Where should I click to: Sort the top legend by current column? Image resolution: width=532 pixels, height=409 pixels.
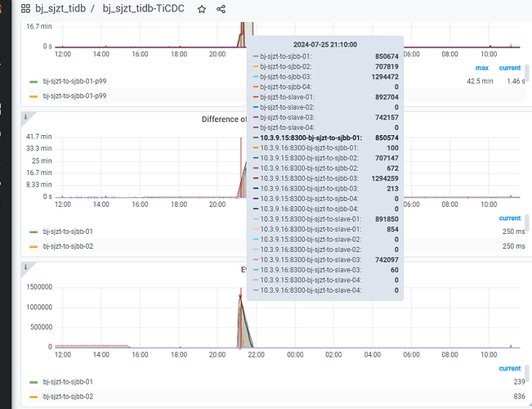509,68
